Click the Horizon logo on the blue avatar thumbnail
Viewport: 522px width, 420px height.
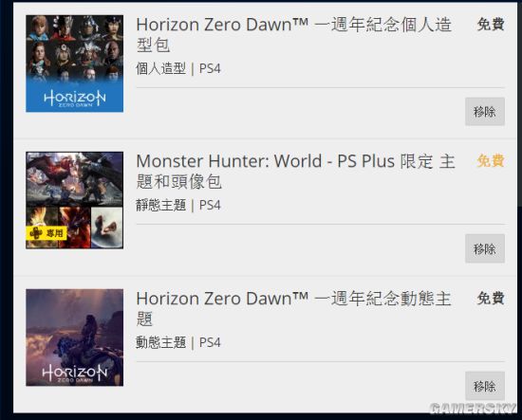click(75, 98)
